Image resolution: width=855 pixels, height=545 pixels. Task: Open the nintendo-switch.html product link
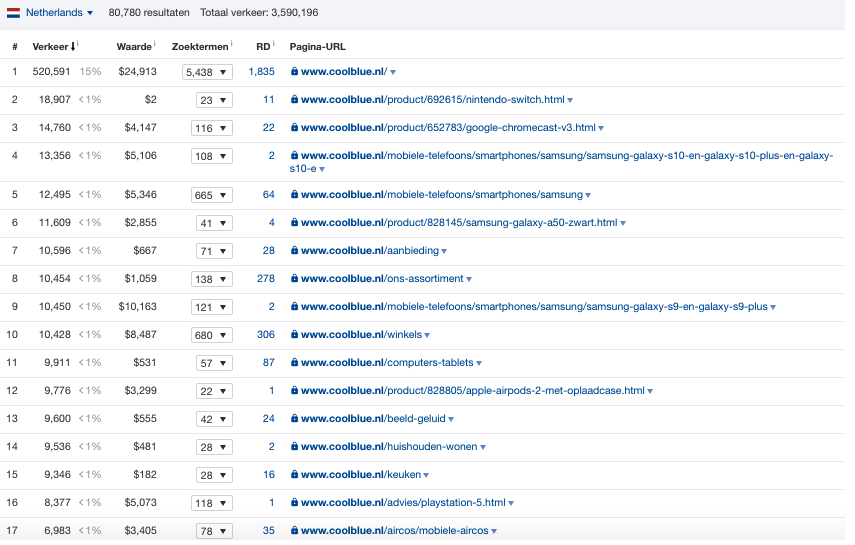pyautogui.click(x=432, y=99)
